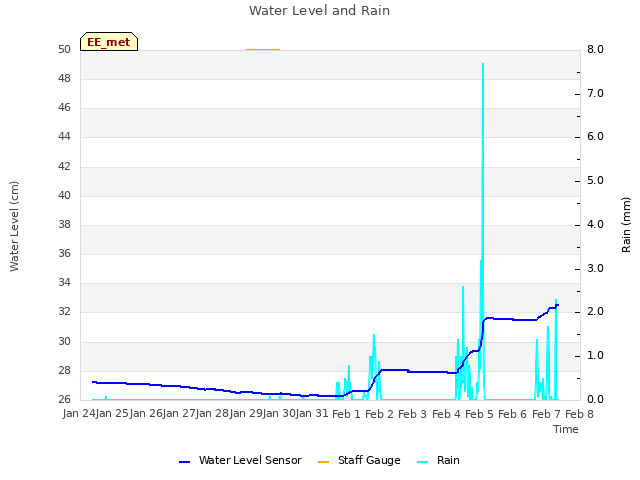Click the 32 value on water level axis
This screenshot has width=640, height=480.
pos(64,311)
